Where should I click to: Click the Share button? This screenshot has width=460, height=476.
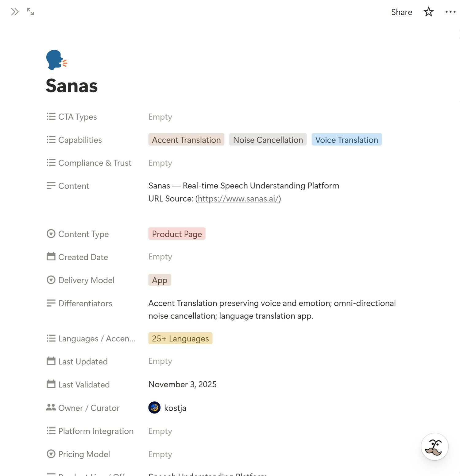401,12
